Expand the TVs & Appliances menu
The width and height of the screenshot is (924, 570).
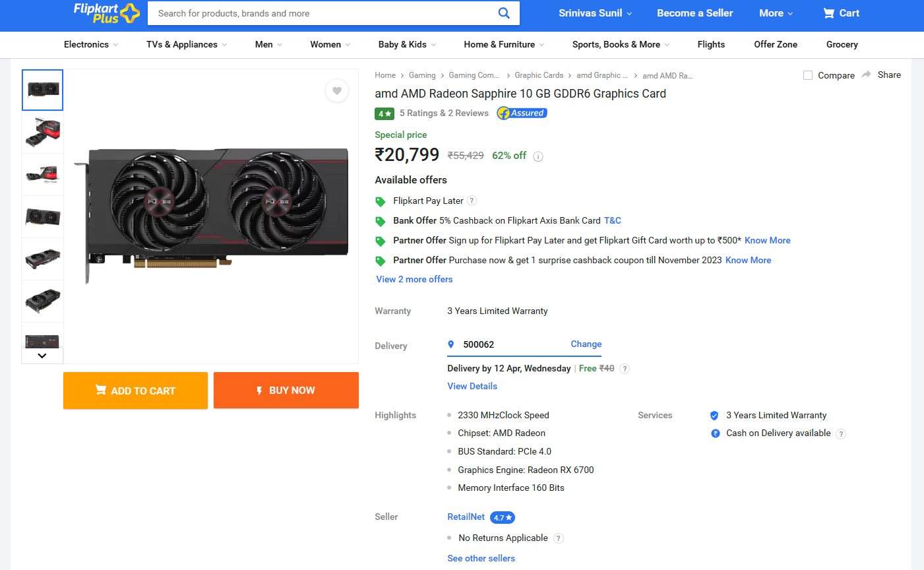187,44
